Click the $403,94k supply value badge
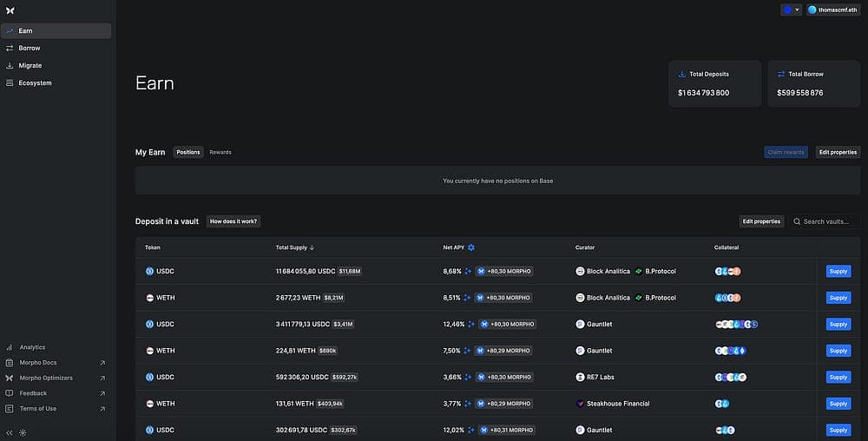Image resolution: width=868 pixels, height=441 pixels. [x=330, y=404]
